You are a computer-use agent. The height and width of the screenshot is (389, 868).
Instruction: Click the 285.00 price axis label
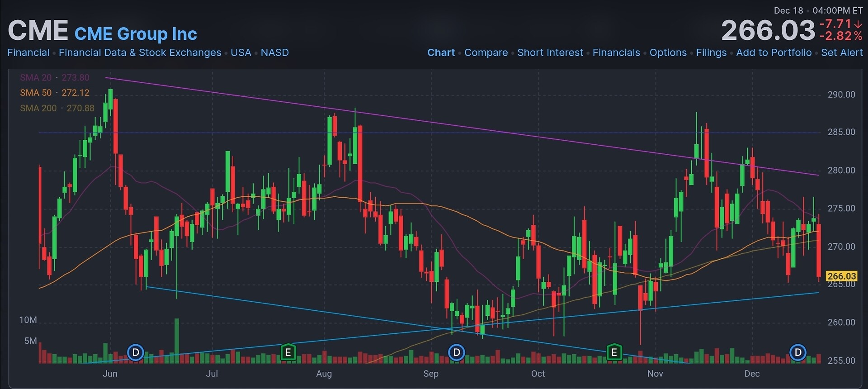click(x=841, y=132)
